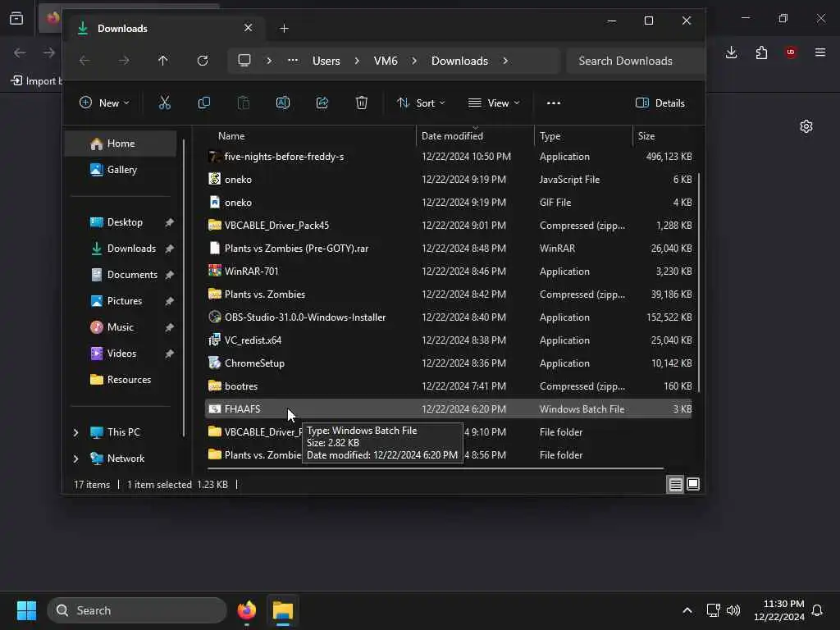
Task: Expand the Network tree node
Action: coord(76,459)
